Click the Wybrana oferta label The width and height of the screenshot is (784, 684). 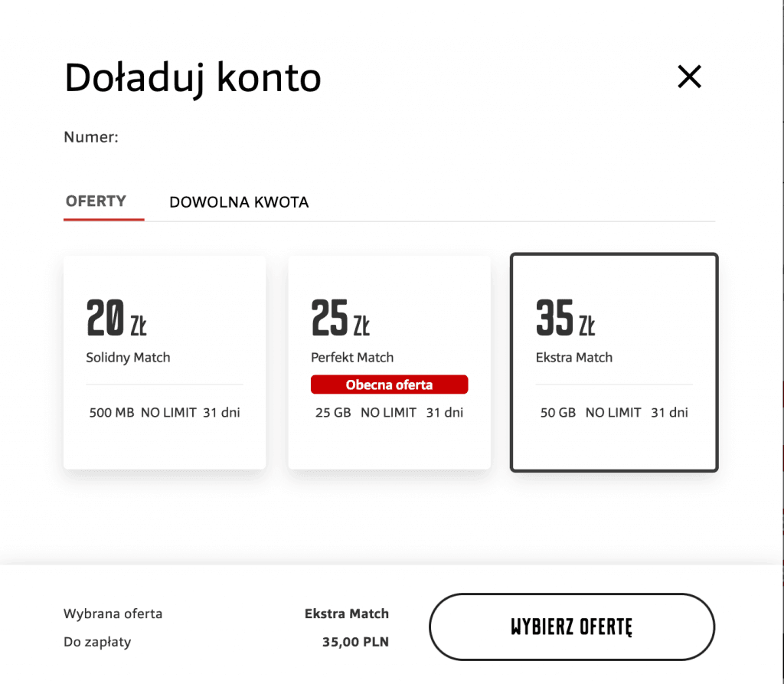113,614
